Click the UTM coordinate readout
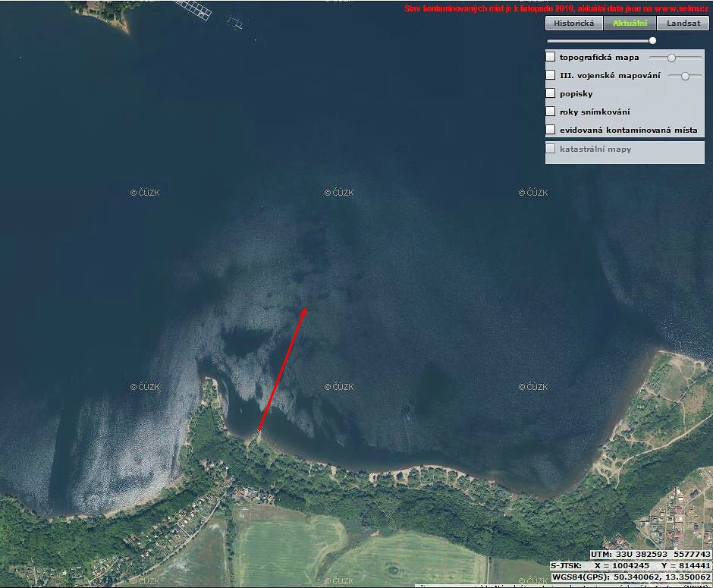 tap(651, 555)
